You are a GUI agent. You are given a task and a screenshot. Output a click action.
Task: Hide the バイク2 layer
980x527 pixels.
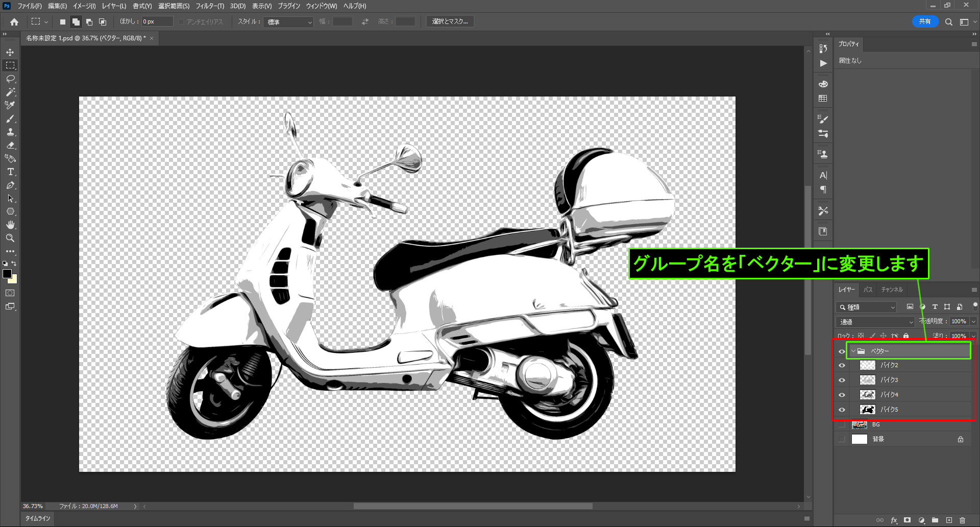[x=842, y=365]
